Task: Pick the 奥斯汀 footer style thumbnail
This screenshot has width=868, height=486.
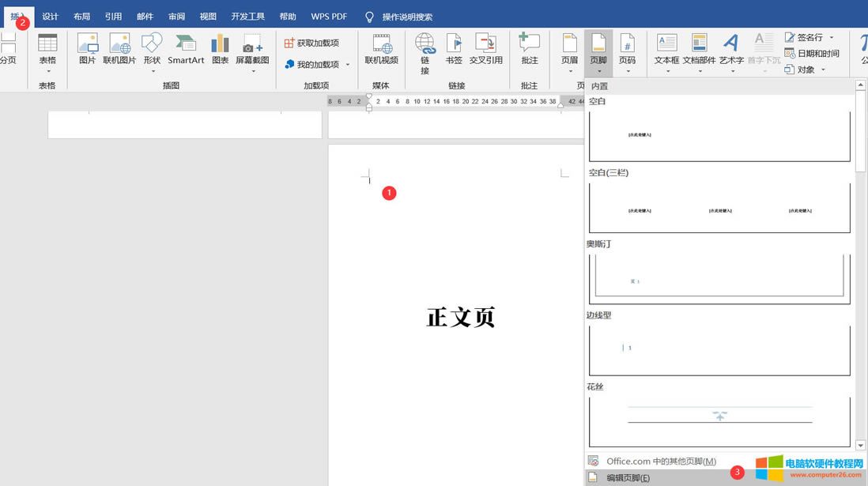Action: [719, 279]
